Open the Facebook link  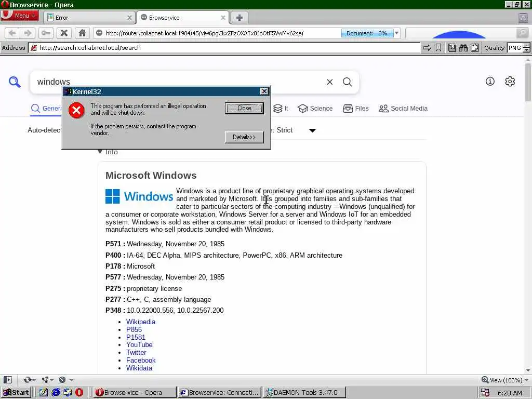point(141,361)
